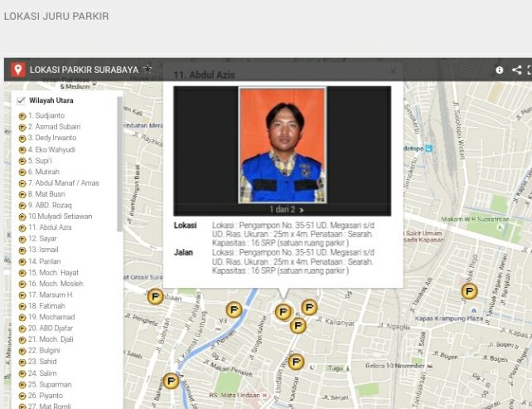Open 5. Supi'i list entry

40,161
